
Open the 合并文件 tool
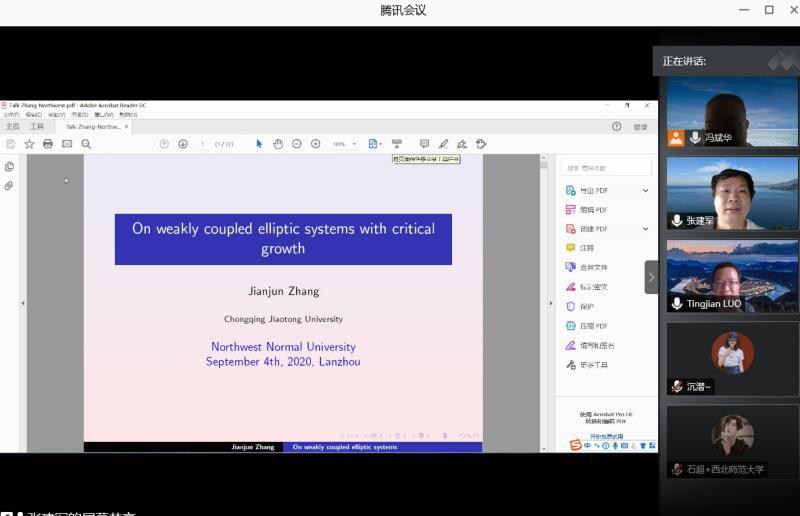pos(593,267)
